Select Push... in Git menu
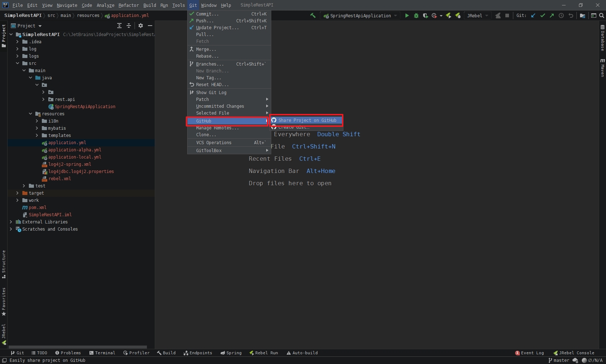Screen dimensions: 606x364 point(229,21)
